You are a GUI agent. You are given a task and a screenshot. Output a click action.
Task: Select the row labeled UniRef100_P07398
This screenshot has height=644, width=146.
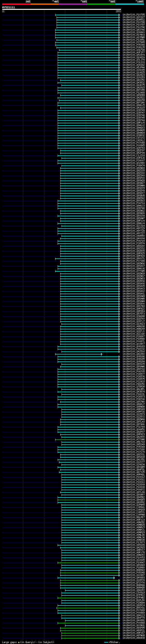click(x=134, y=261)
